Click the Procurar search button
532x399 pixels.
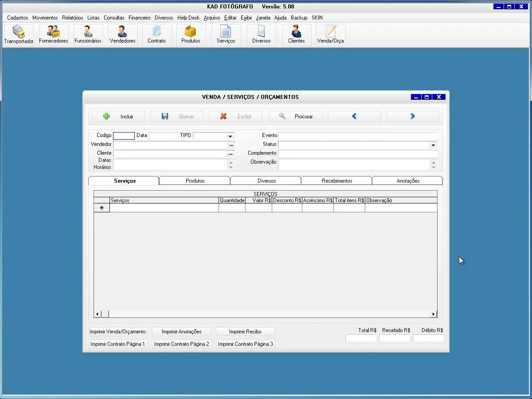(x=296, y=117)
